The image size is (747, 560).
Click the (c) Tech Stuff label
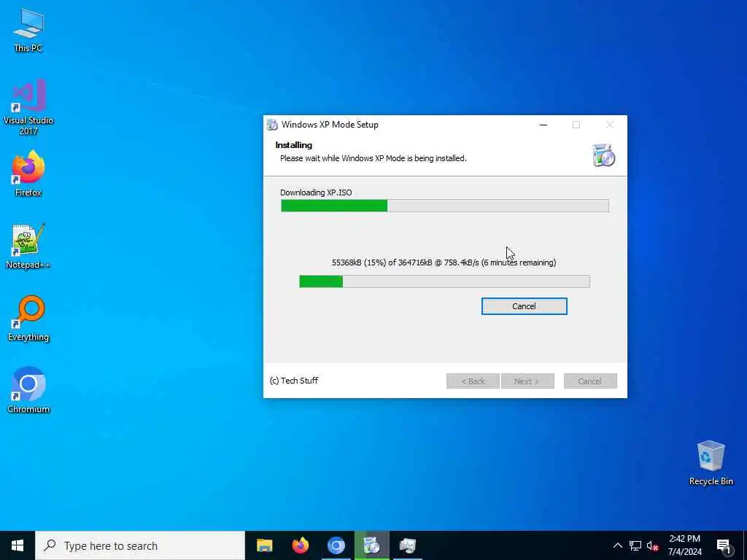click(x=294, y=381)
